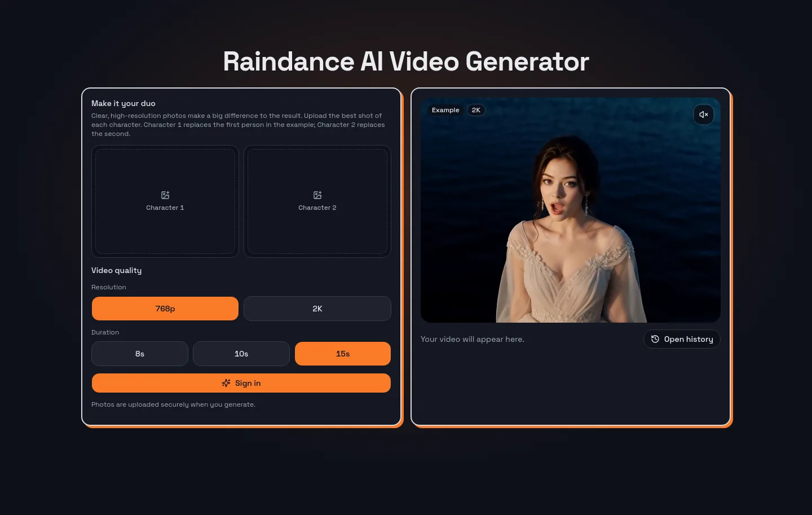The image size is (812, 515).
Task: Click 'Your video will appear here.' text
Action: click(x=473, y=339)
